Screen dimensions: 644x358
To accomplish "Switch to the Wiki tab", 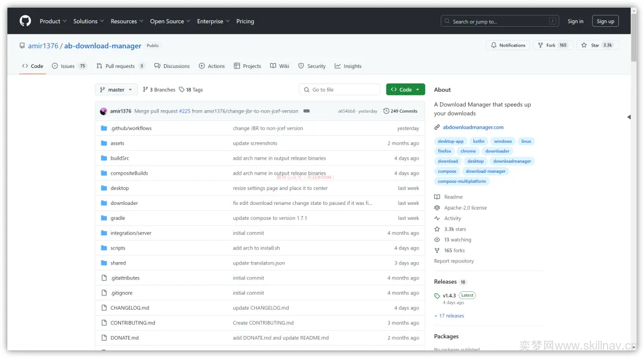I will click(x=280, y=66).
